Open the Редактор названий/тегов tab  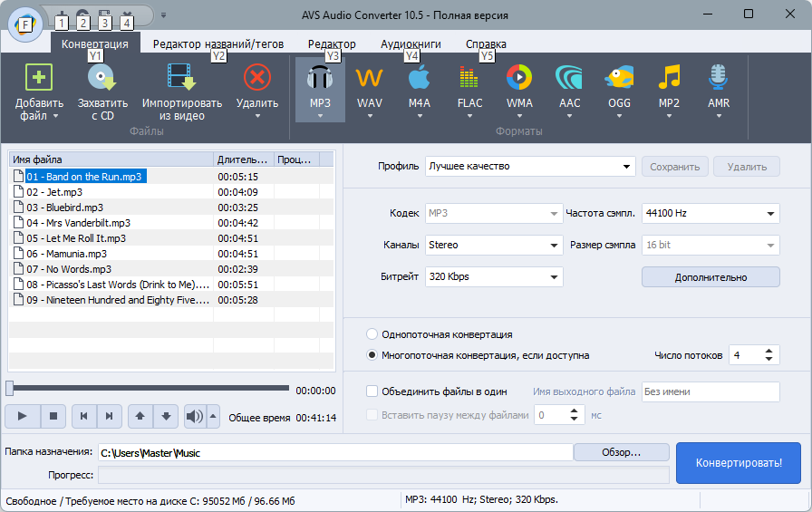(218, 44)
